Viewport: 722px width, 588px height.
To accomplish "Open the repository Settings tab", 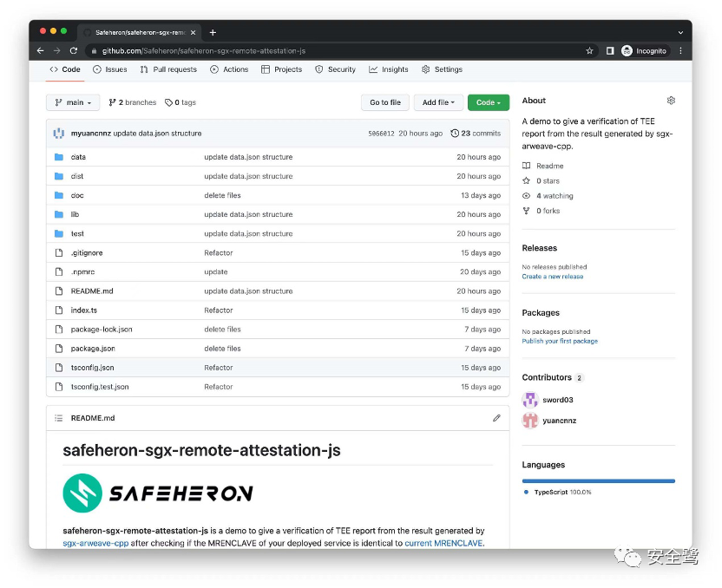I will coord(442,69).
